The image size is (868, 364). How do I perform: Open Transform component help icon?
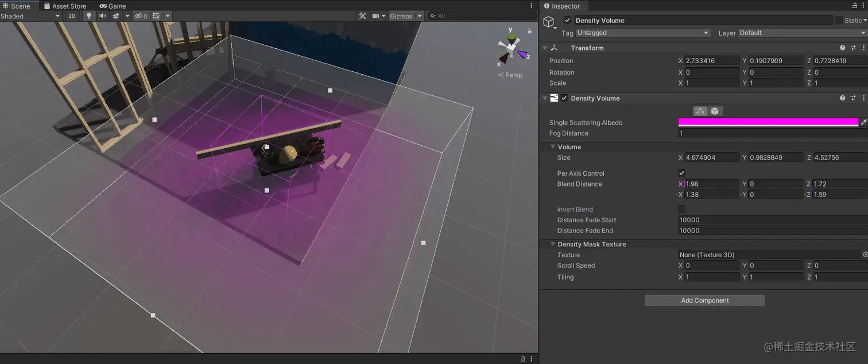pyautogui.click(x=843, y=48)
